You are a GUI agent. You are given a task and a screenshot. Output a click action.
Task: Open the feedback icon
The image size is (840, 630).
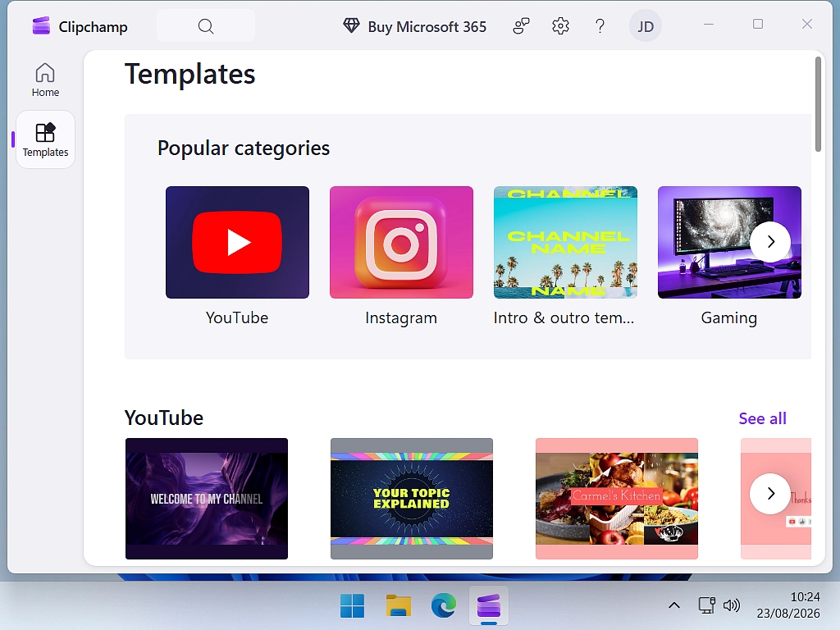pyautogui.click(x=521, y=25)
